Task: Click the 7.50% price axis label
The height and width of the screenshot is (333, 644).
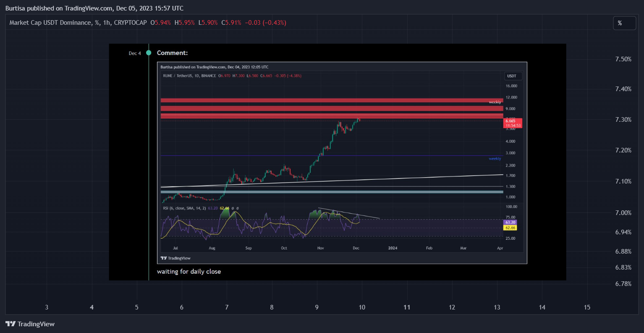Action: coord(623,59)
